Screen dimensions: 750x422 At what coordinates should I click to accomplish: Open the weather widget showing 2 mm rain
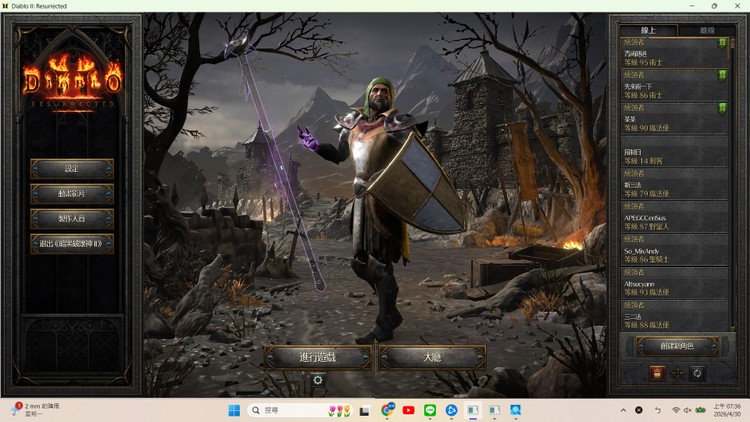[x=36, y=410]
